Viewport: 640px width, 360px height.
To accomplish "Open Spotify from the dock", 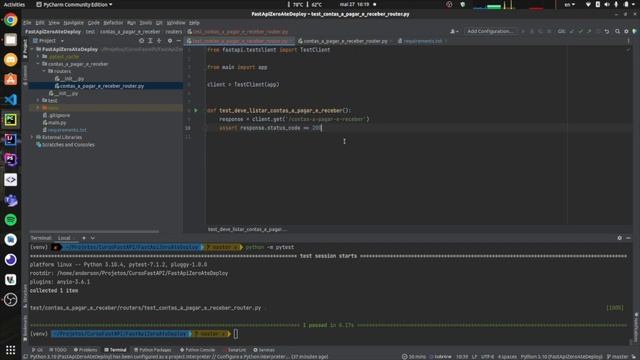I will (11, 220).
